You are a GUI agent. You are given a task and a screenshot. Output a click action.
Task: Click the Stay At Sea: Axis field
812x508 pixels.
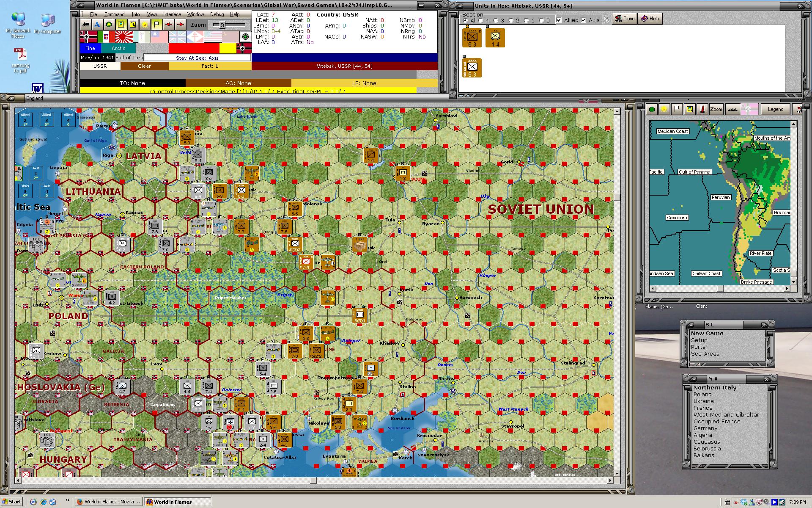[x=197, y=58]
